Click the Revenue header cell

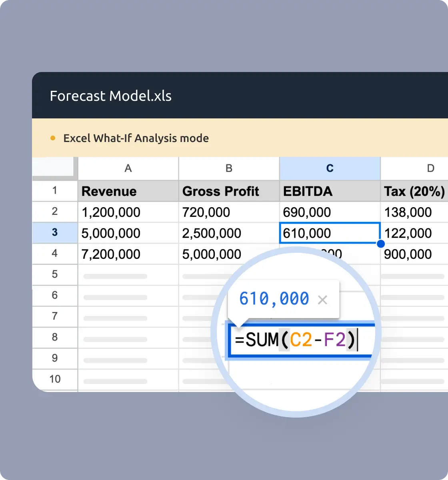point(128,191)
